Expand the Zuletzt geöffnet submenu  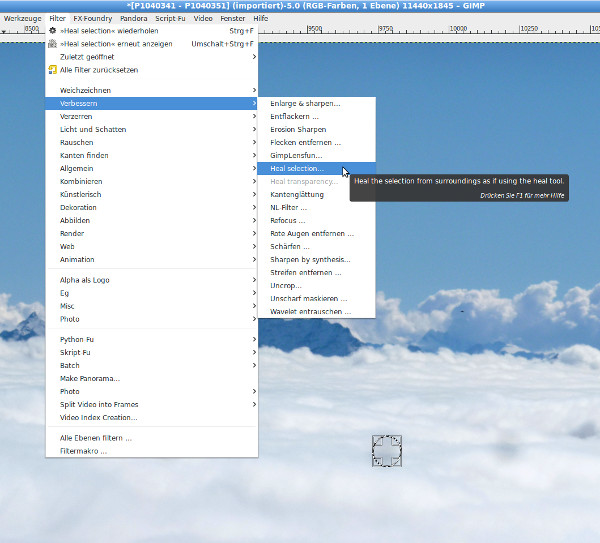[152, 57]
